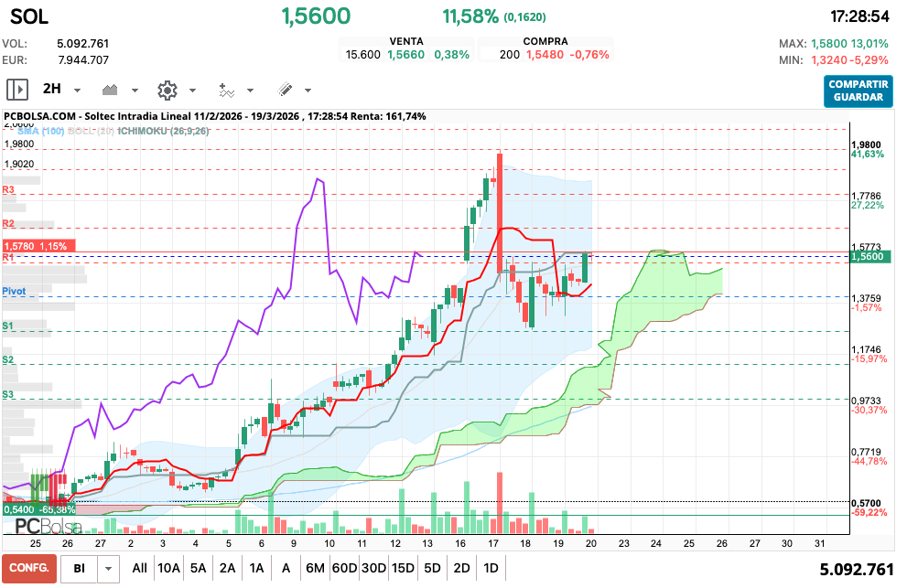
Task: Select the 60D time range
Action: 344,569
